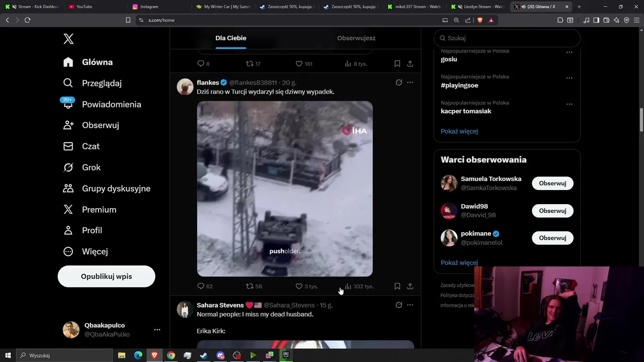Open more options for kacper tomasiak trend
This screenshot has height=362, width=644.
click(570, 104)
